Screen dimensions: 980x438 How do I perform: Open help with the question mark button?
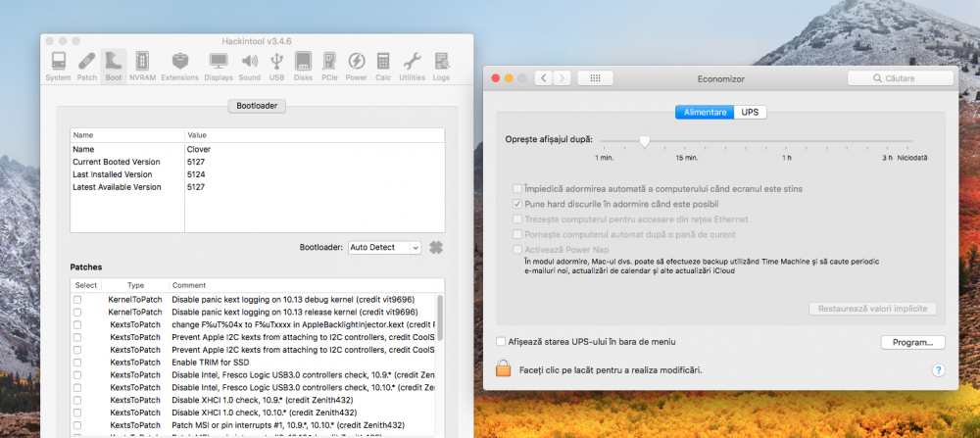938,369
